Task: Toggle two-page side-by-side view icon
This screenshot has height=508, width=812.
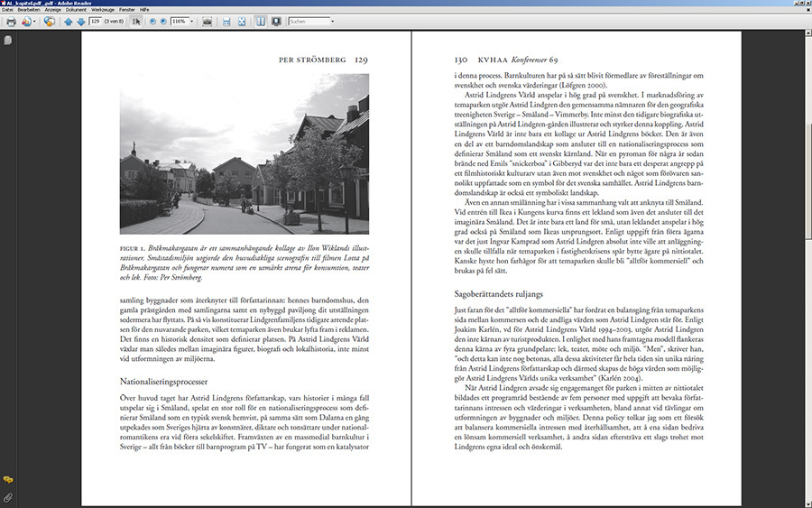Action: (261, 22)
